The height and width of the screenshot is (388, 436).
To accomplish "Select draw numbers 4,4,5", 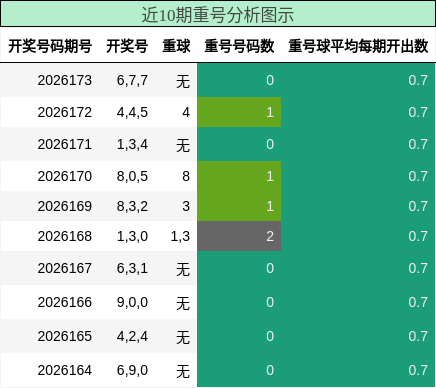I will tap(132, 112).
